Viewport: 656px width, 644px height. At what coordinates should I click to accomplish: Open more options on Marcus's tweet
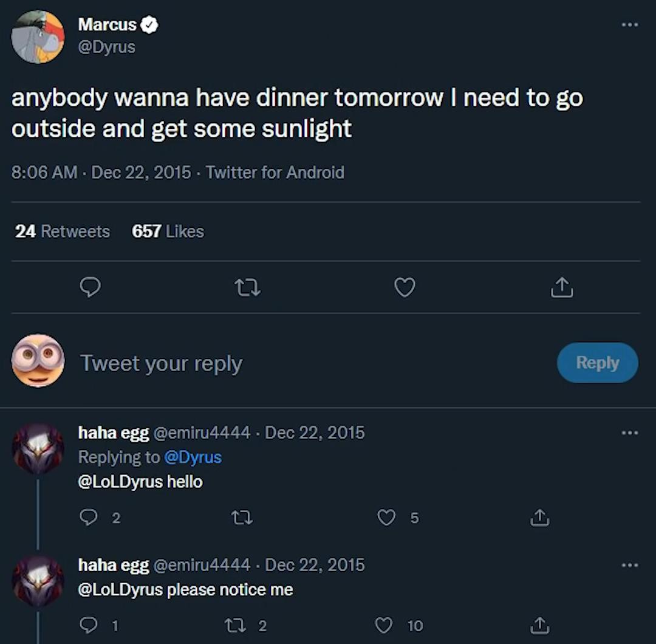(x=630, y=25)
